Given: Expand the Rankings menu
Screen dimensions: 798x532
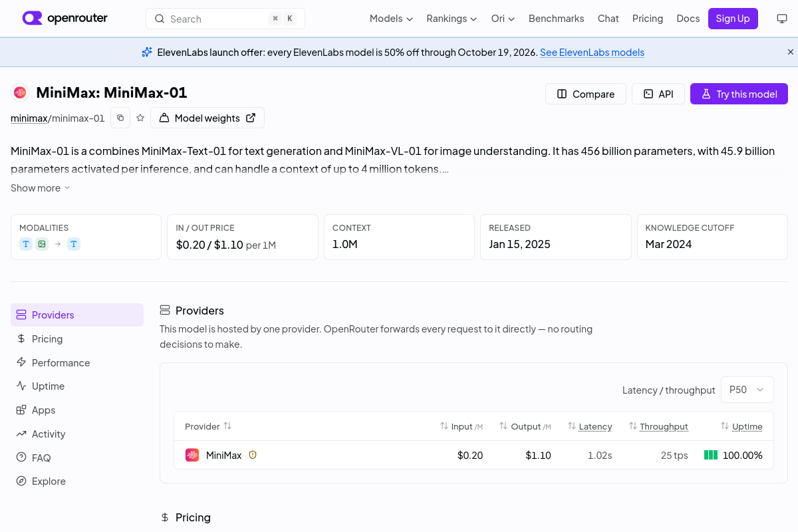Looking at the screenshot, I should (452, 19).
